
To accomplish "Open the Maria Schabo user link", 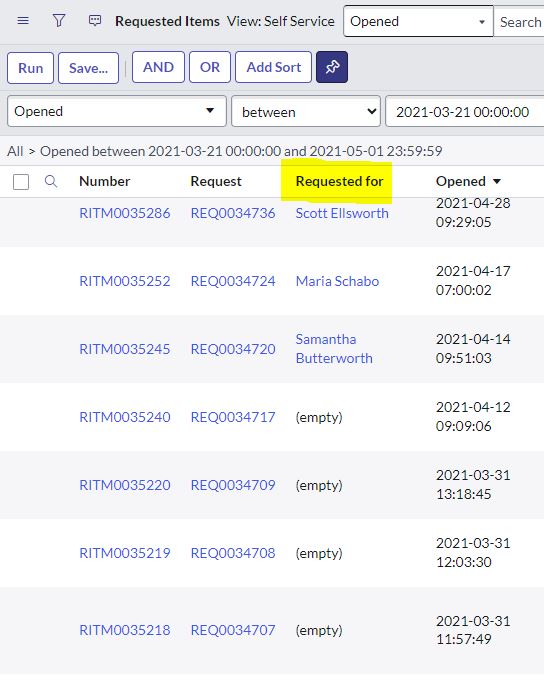I will (x=337, y=281).
